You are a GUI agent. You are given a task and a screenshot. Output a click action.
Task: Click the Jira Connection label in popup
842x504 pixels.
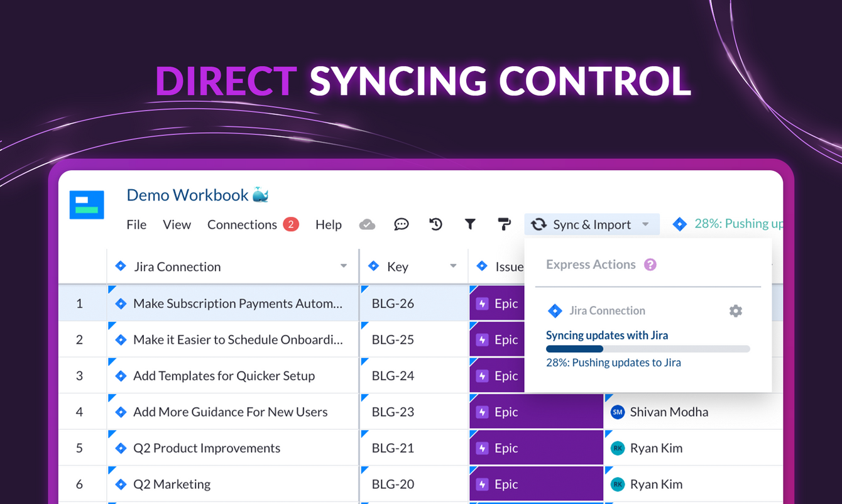pos(607,310)
